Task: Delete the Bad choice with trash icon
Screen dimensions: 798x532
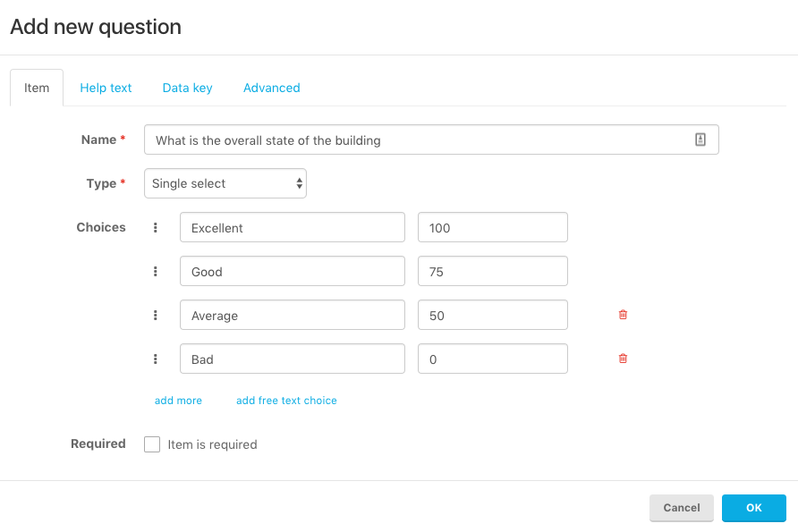Action: [x=623, y=358]
